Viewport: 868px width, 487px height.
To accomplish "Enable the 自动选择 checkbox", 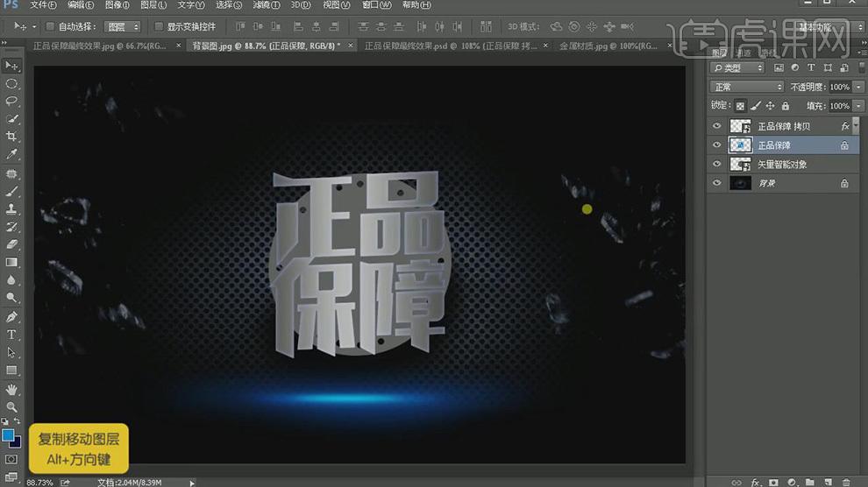I will click(50, 26).
